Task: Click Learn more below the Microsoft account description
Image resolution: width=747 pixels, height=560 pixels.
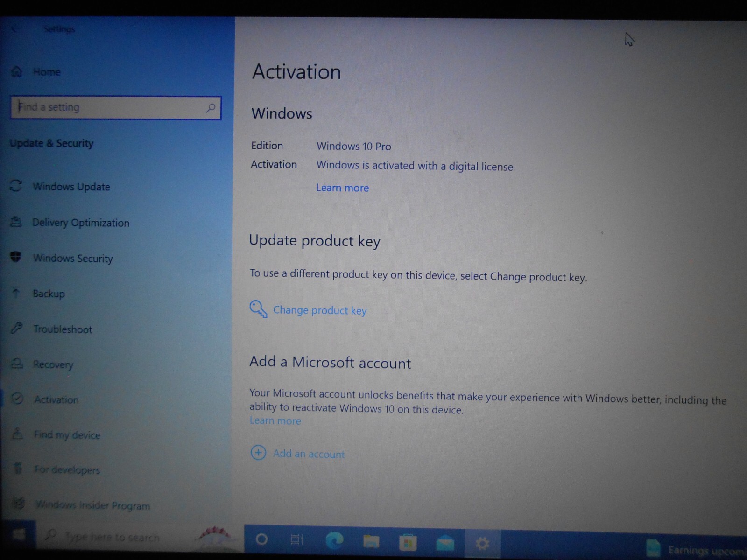Action: 275,421
